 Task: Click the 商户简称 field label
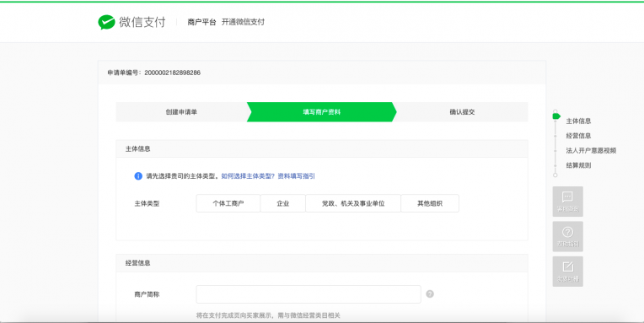point(147,294)
